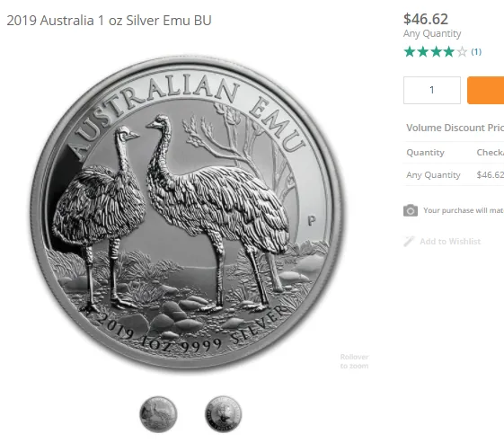This screenshot has height=443, width=504.
Task: Click the wishlist pencil icon
Action: [x=409, y=242]
